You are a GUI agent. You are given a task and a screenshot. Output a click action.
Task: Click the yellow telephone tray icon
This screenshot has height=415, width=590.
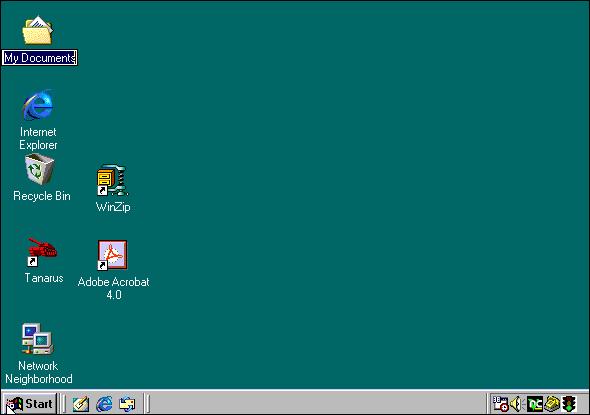click(552, 404)
